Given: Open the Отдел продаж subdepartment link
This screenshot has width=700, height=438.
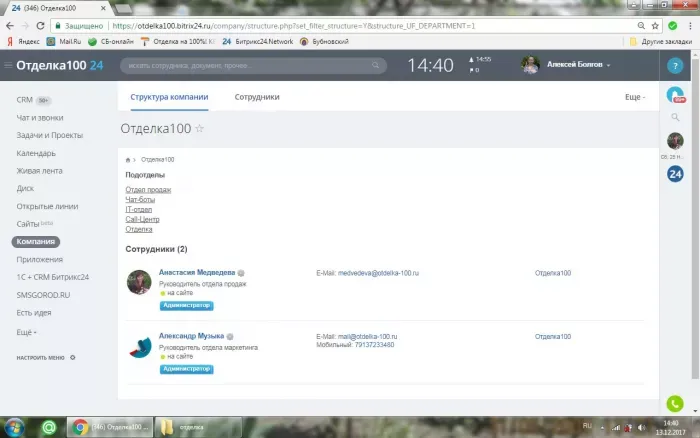Looking at the screenshot, I should (x=148, y=190).
